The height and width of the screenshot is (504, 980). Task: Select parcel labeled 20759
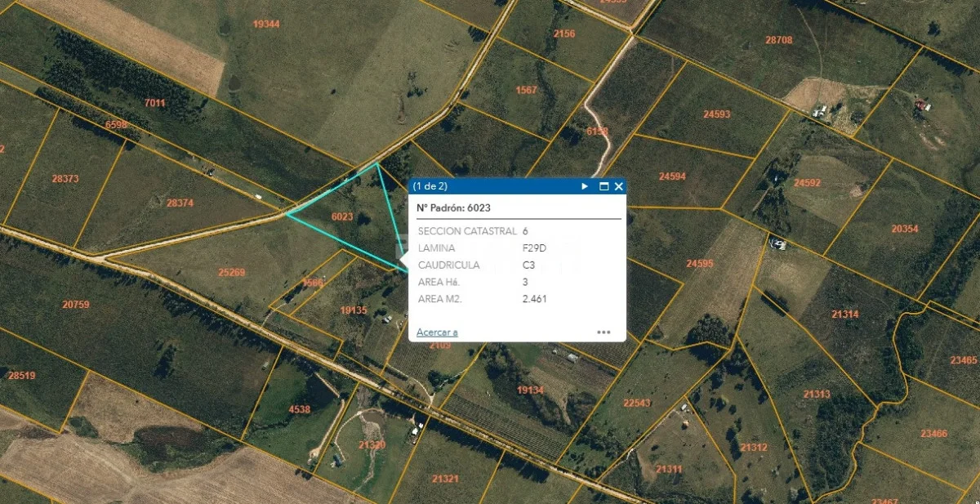pyautogui.click(x=76, y=305)
